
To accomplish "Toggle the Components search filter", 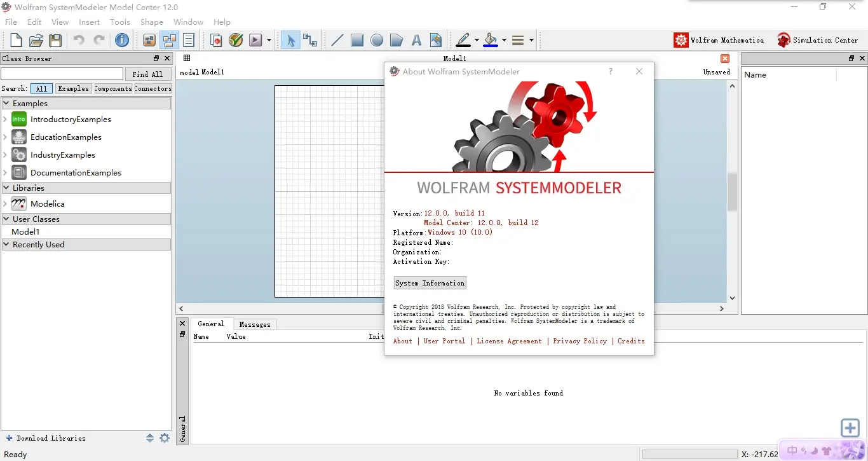I will tap(113, 88).
